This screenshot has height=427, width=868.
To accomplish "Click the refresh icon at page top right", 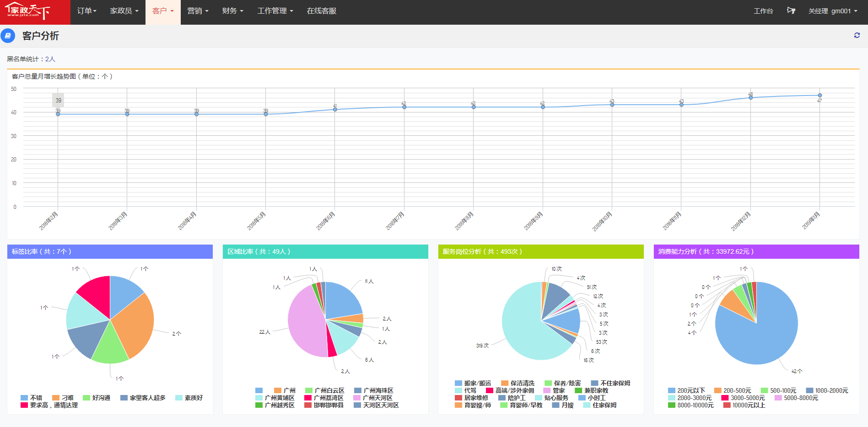I will click(x=857, y=35).
